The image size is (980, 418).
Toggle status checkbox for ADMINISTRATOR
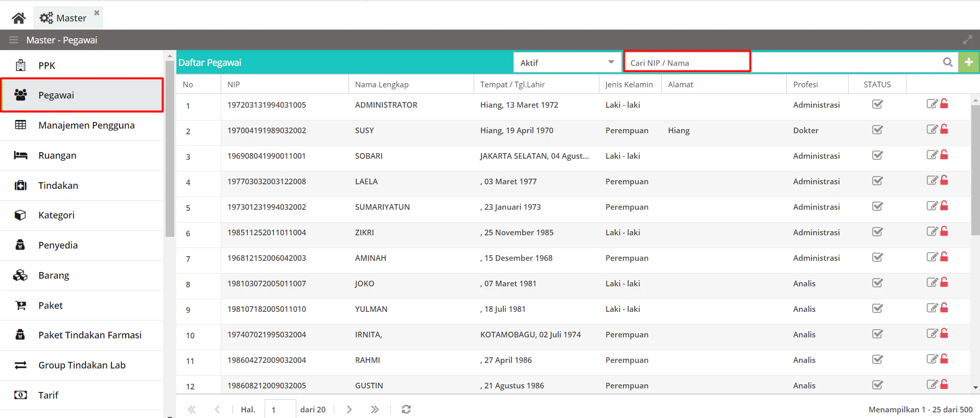pos(877,104)
